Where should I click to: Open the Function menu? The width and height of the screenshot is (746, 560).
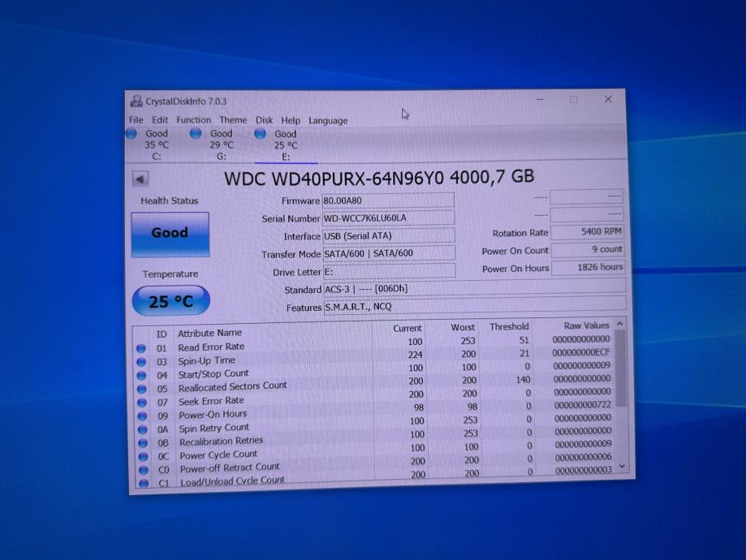pos(193,120)
